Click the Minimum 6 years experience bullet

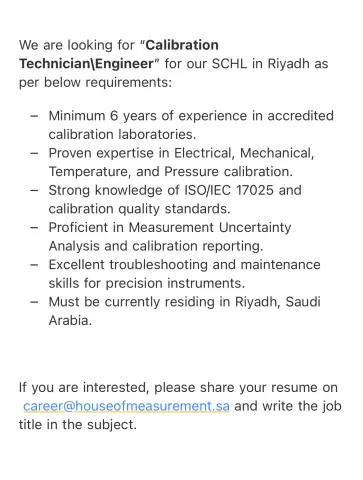point(191,116)
